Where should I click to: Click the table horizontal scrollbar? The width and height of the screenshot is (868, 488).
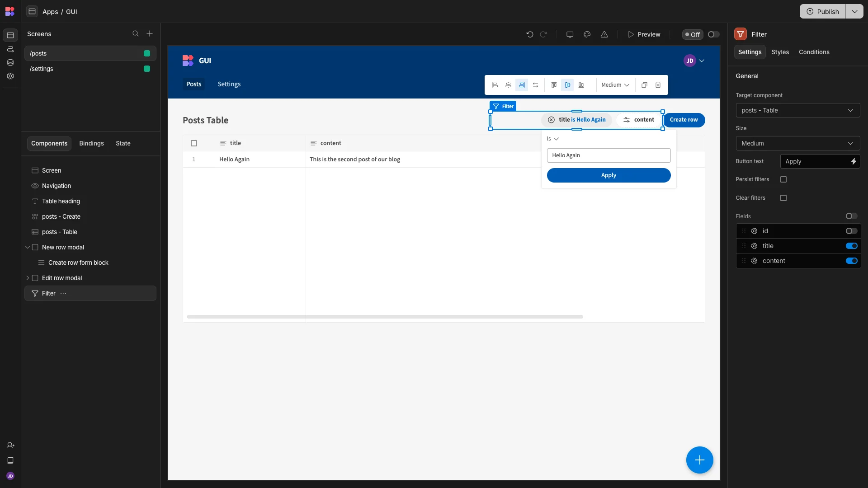click(x=385, y=317)
